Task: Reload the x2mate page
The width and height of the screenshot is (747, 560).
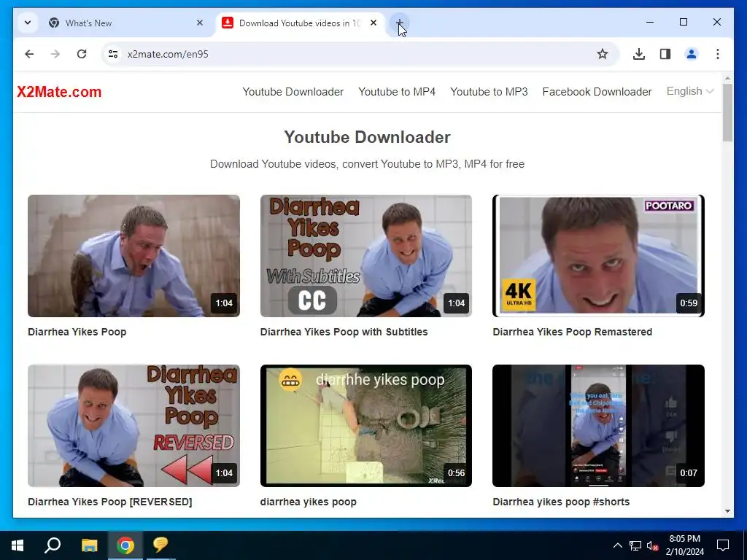Action: click(82, 54)
